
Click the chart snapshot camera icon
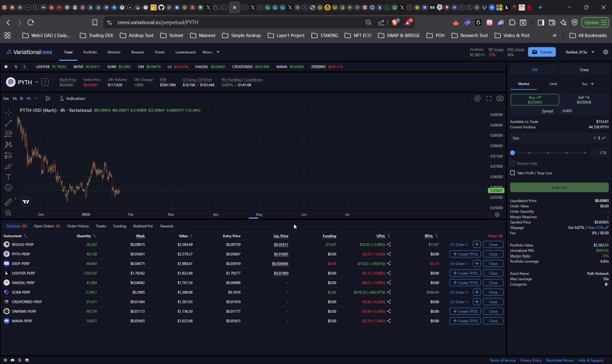[500, 98]
